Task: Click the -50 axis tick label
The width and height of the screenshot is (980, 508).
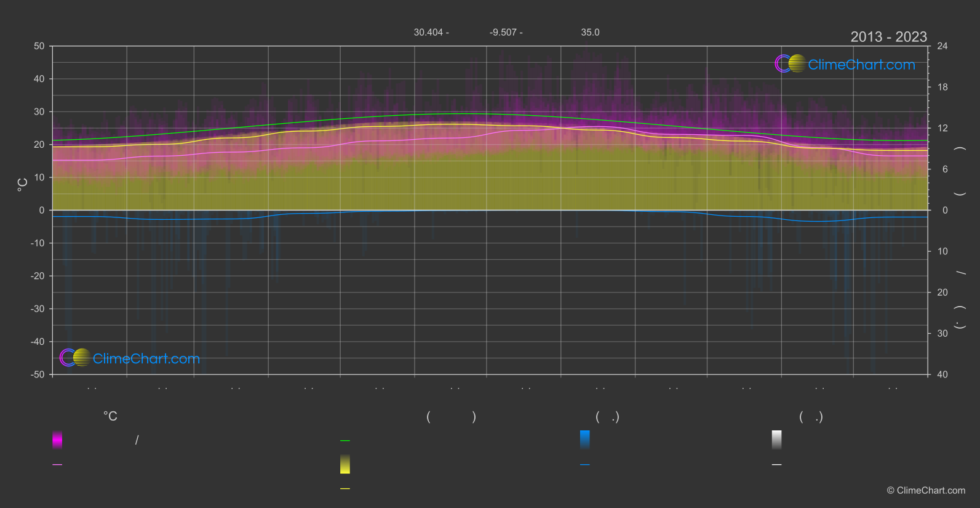Action: [x=38, y=374]
